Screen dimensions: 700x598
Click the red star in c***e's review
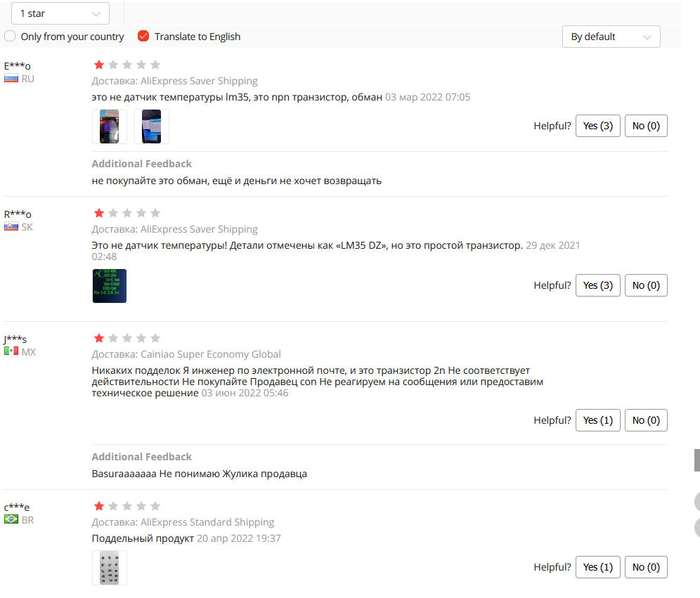(99, 506)
